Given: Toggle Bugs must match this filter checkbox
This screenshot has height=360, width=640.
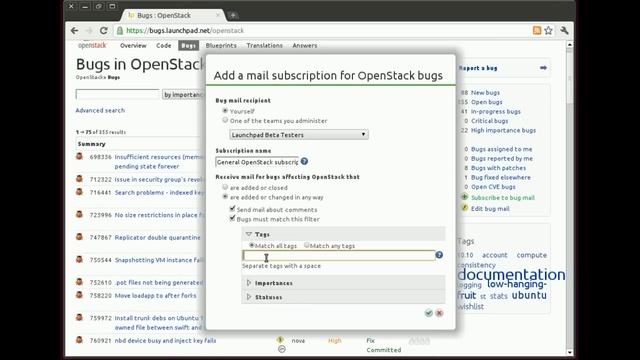Looking at the screenshot, I should click(x=232, y=218).
